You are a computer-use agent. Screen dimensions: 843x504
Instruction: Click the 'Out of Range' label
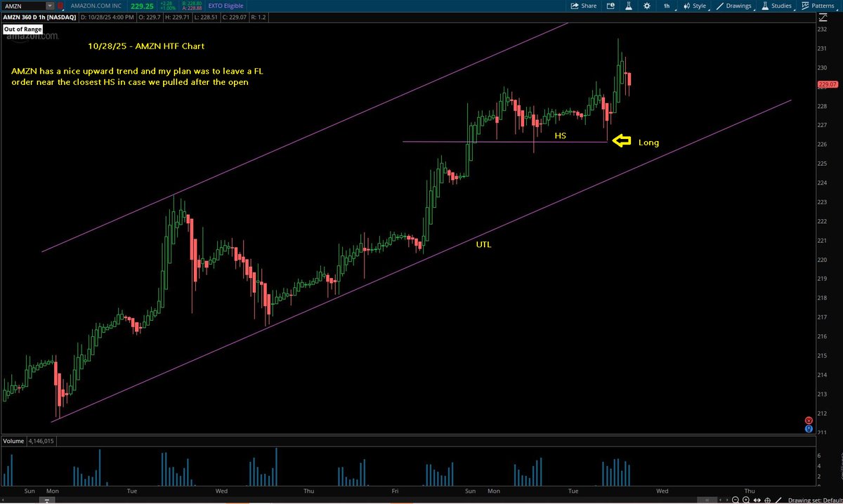[22, 29]
